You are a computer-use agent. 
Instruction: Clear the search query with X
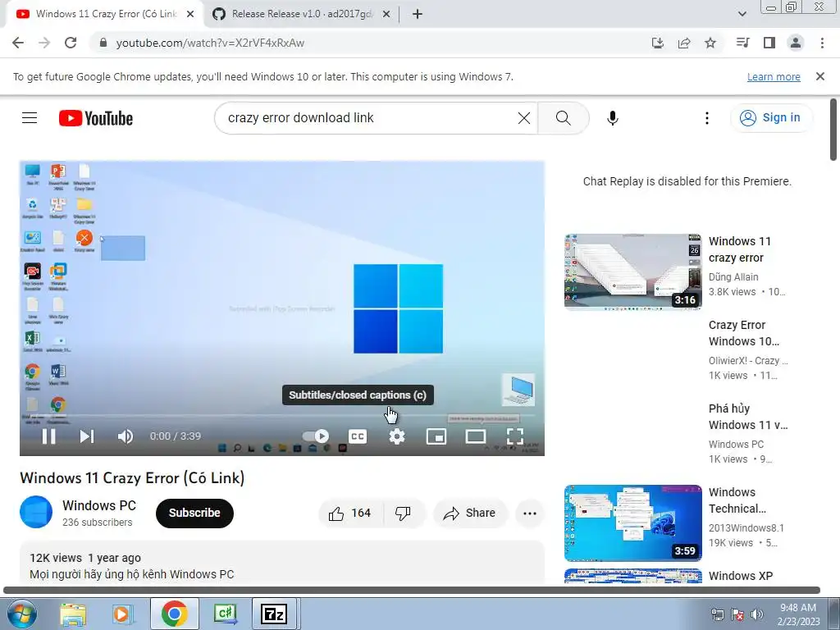pyautogui.click(x=524, y=118)
